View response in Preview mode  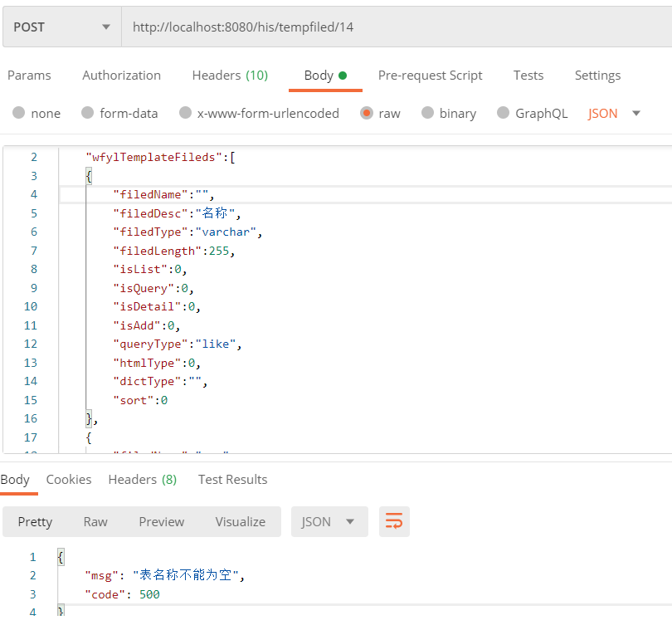coord(161,521)
